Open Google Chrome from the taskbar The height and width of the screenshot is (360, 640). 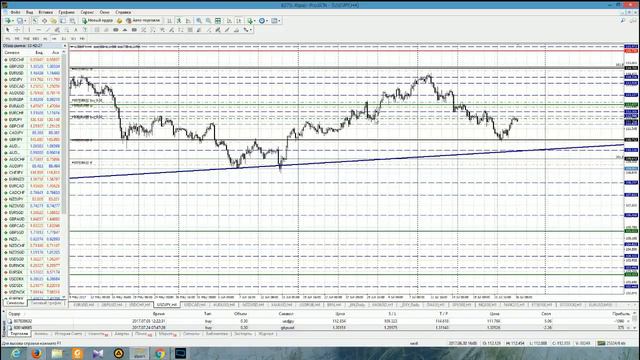160,353
